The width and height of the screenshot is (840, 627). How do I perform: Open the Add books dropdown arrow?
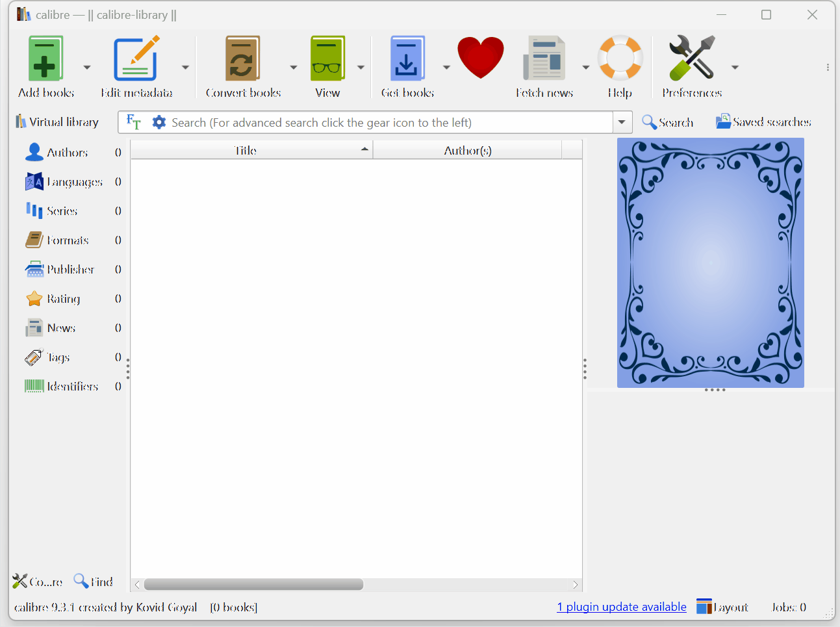(86, 66)
